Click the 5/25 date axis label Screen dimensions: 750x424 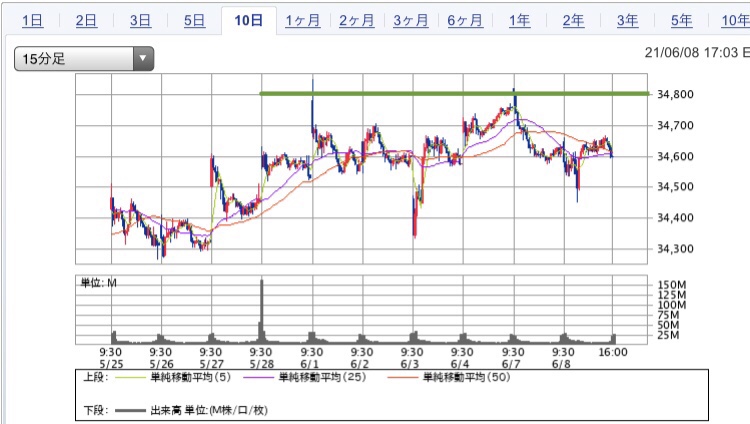(111, 364)
